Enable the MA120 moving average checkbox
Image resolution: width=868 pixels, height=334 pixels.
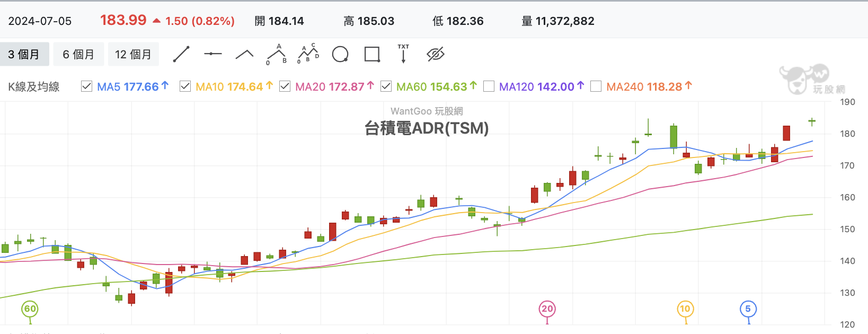489,86
